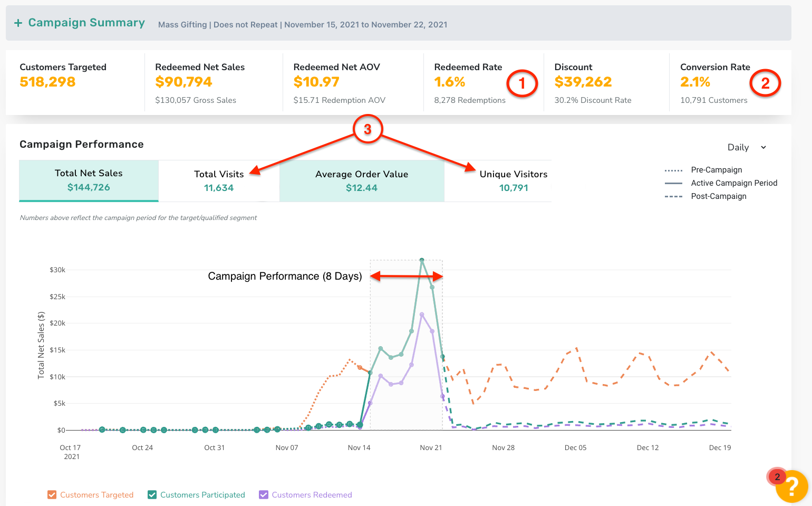Open the Average Order Value tab
Screen dimensions: 812x506
(x=362, y=181)
